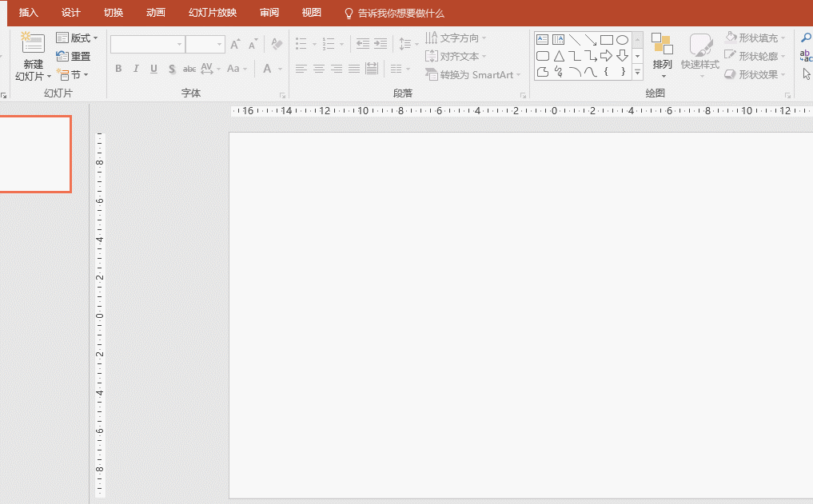Insert a text box from shapes gallery
Viewport: 813px width, 504px height.
543,40
